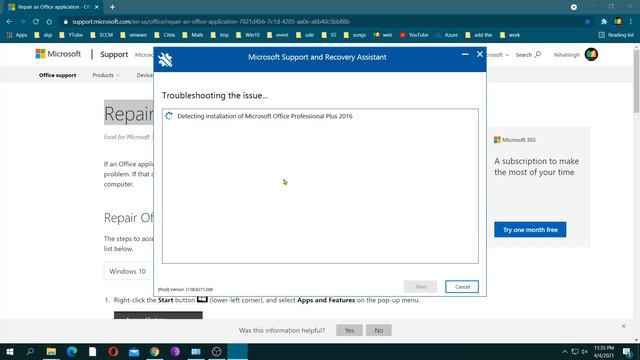
Task: Open the 'Mails' bookmark folder
Action: coord(193,35)
